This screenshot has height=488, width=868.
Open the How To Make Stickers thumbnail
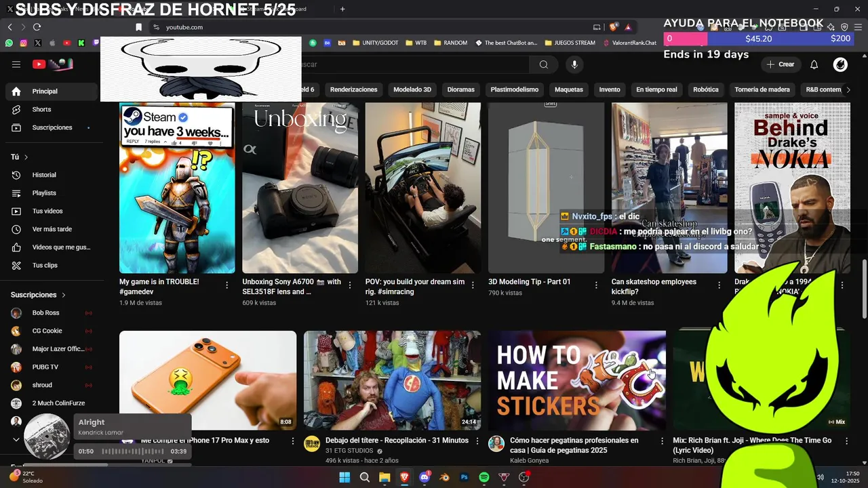pos(577,380)
